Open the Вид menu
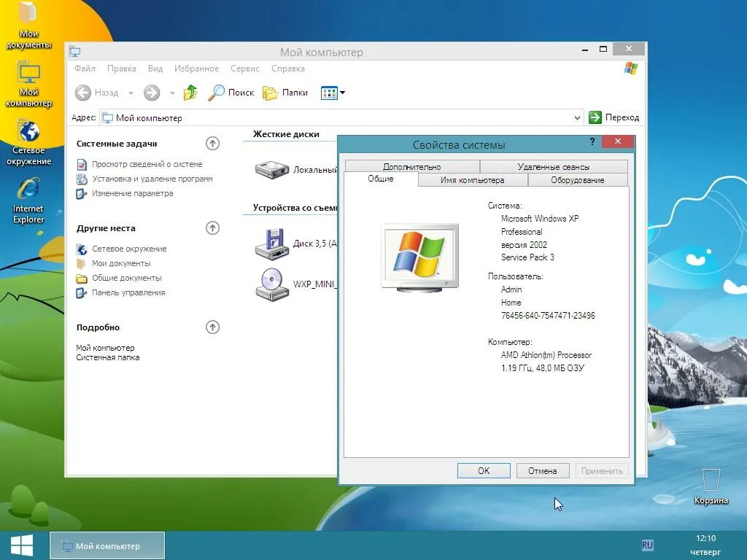The image size is (747, 560). pyautogui.click(x=155, y=69)
